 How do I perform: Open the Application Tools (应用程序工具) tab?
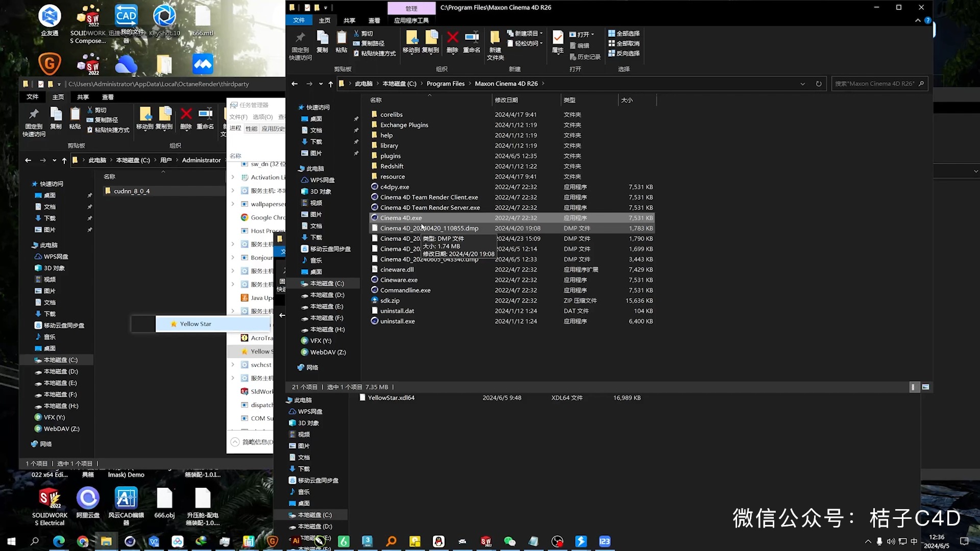411,20
